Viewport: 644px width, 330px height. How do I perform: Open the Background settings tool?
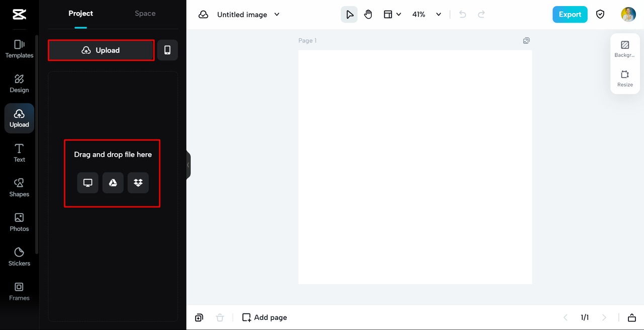pyautogui.click(x=625, y=49)
